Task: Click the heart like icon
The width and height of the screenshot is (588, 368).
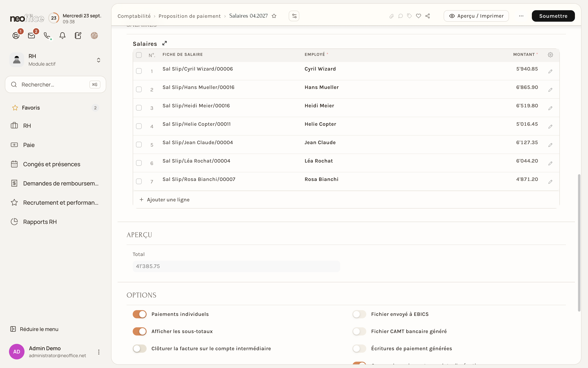Action: coord(418,16)
